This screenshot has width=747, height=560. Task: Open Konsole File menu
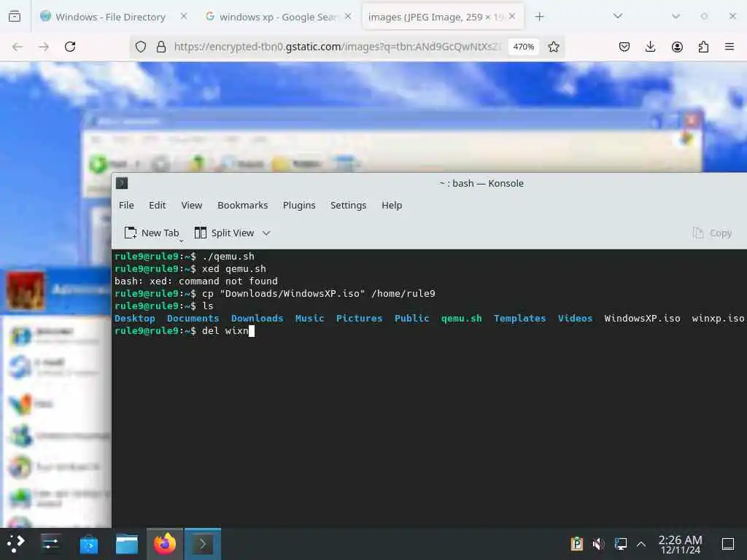126,205
